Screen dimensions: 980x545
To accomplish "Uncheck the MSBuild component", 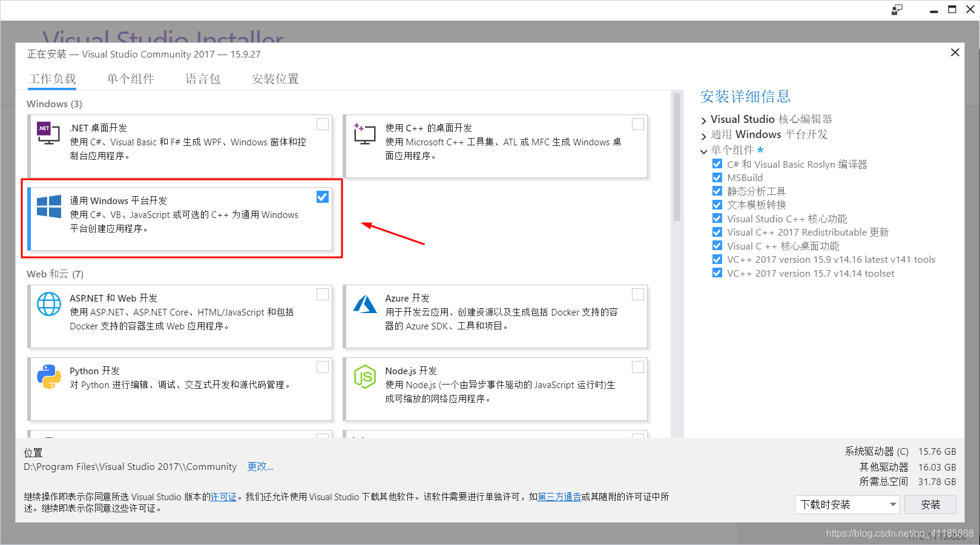I will pyautogui.click(x=717, y=177).
